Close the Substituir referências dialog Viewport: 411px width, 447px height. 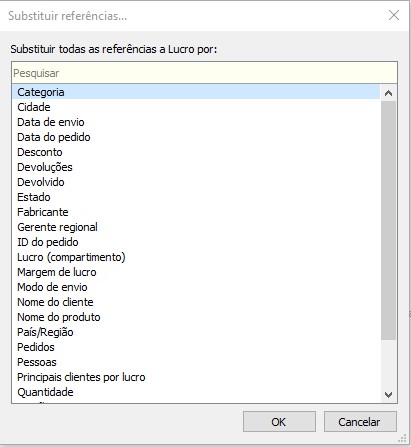394,15
